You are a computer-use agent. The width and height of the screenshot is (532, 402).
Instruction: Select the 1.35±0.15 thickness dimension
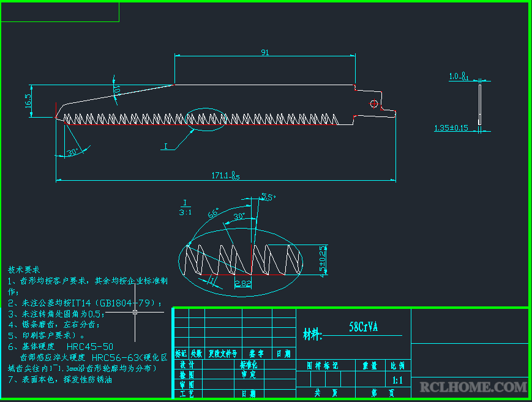click(x=451, y=127)
